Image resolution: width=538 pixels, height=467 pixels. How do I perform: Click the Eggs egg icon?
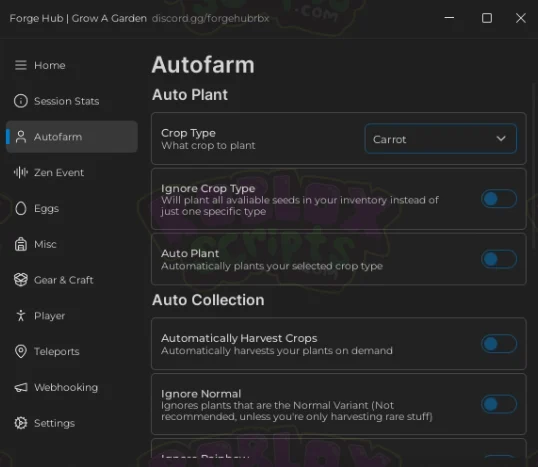coord(21,208)
